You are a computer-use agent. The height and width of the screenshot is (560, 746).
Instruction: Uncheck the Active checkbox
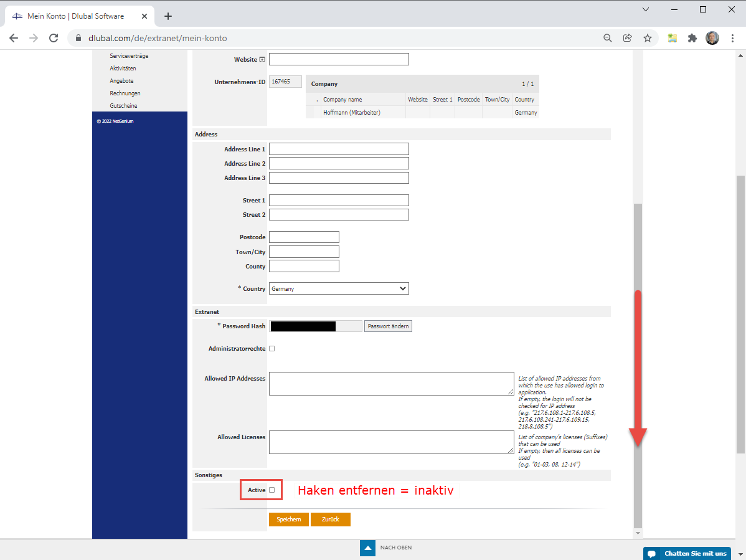[272, 490]
